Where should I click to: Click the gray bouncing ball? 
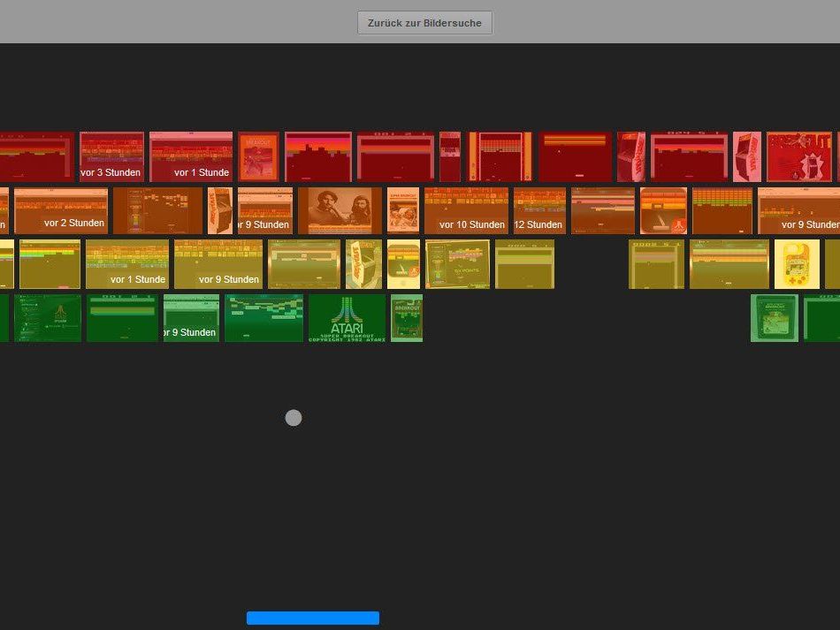pos(294,418)
